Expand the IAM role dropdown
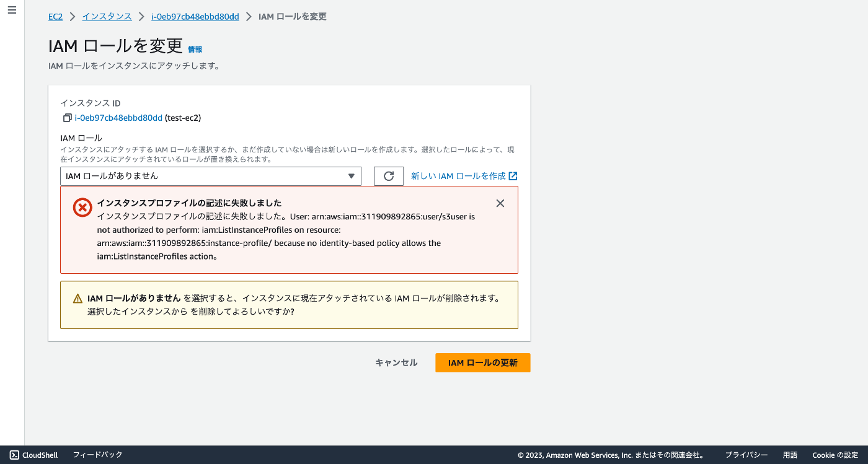The image size is (868, 464). 211,176
